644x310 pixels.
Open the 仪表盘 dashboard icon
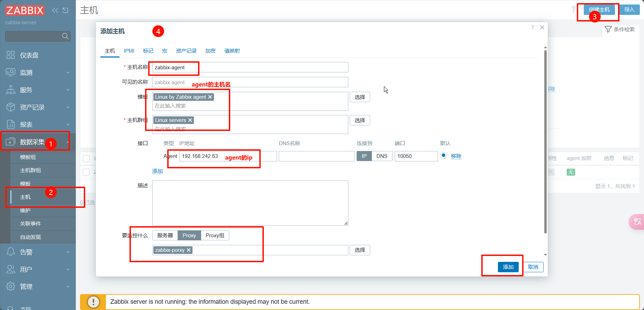tap(11, 55)
